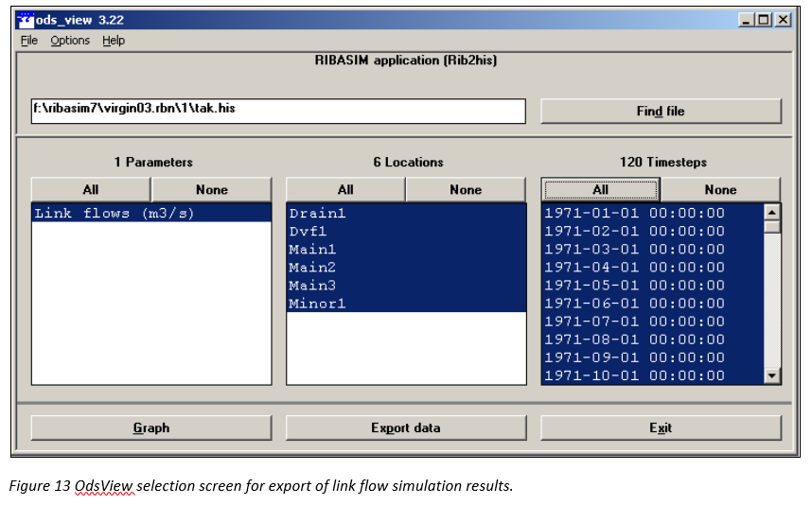Select All timesteps button
This screenshot has width=812, height=505.
tap(601, 190)
